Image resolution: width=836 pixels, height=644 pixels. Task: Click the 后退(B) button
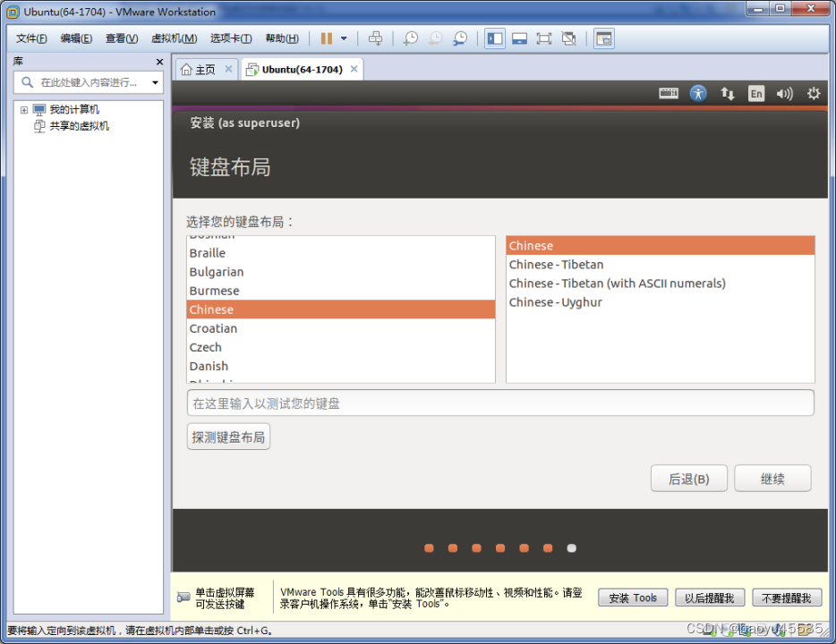tap(689, 479)
